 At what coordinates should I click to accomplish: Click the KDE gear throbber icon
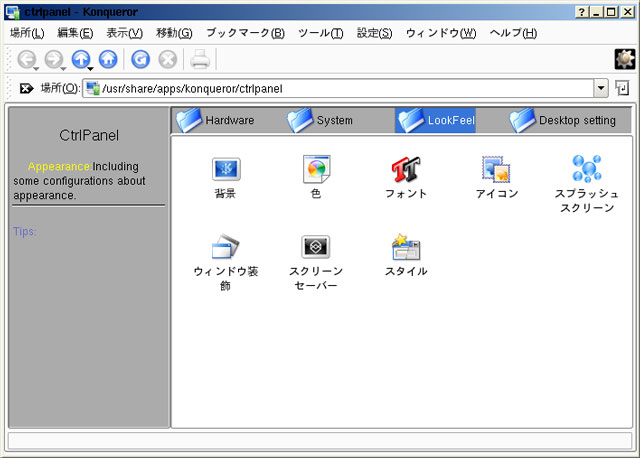[625, 59]
